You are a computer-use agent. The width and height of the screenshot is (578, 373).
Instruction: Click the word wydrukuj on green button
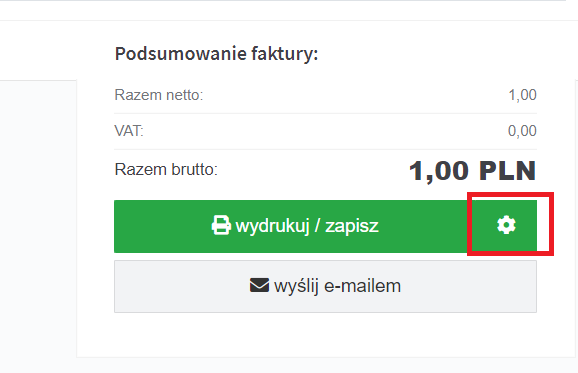click(272, 226)
